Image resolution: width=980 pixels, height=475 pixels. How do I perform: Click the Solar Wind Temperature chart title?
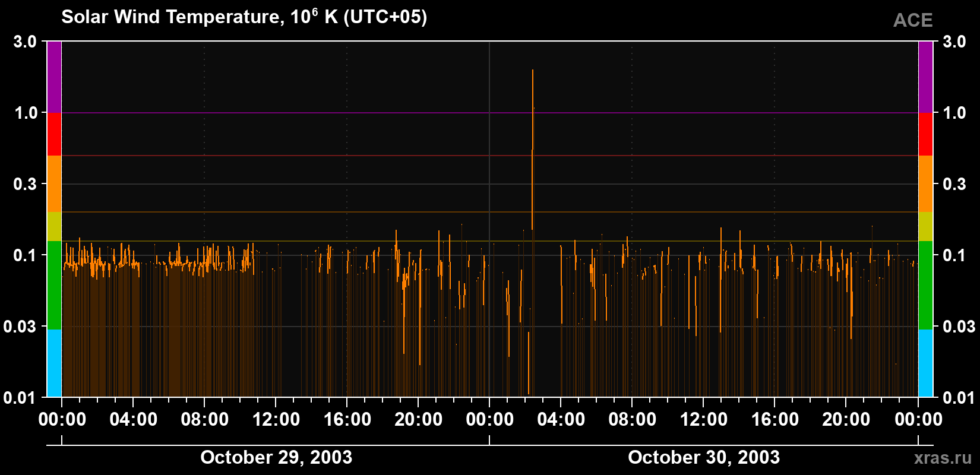click(244, 17)
